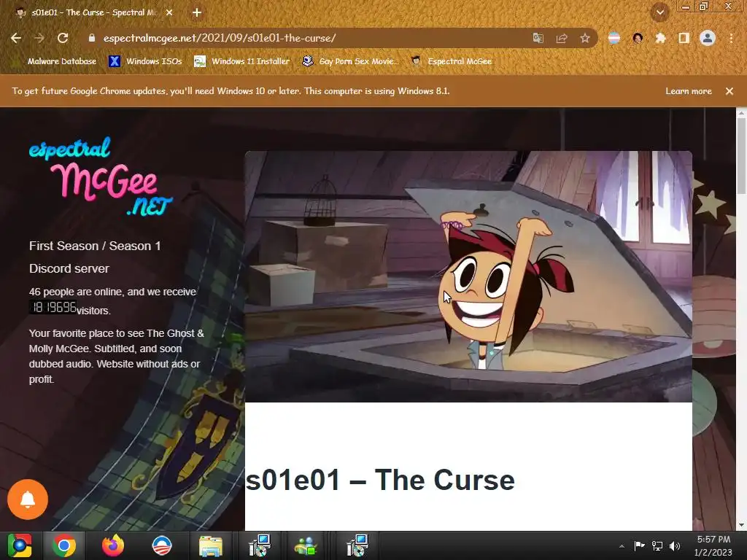Select the s01e01 The Curse tab
Viewport: 747px width, 560px height.
(94, 12)
